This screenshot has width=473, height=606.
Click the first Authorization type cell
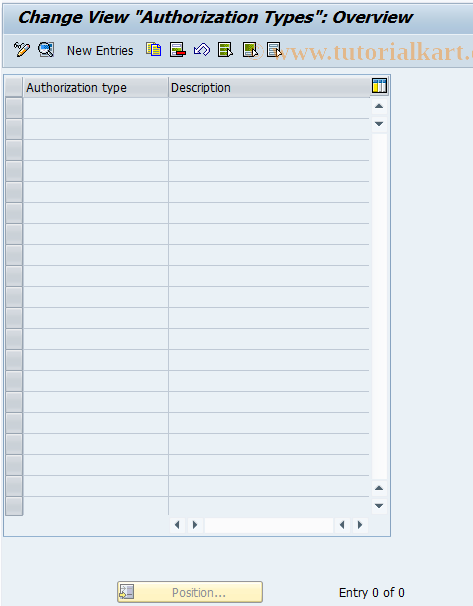(x=96, y=108)
